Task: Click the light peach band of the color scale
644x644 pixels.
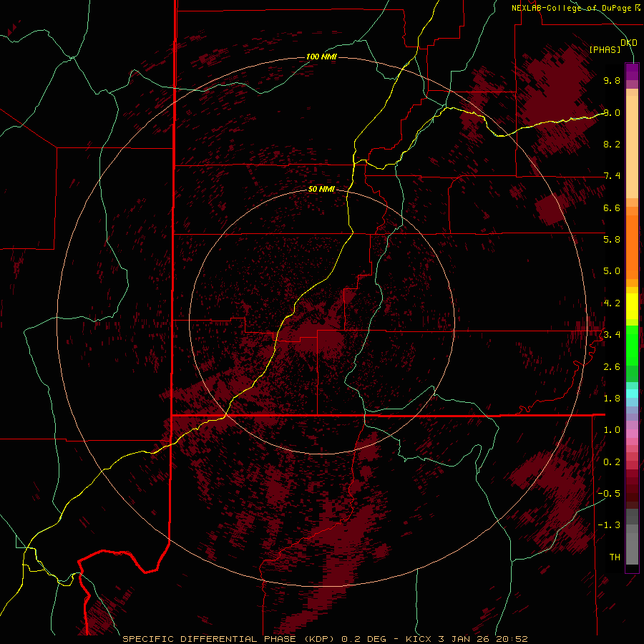Action: tap(632, 147)
